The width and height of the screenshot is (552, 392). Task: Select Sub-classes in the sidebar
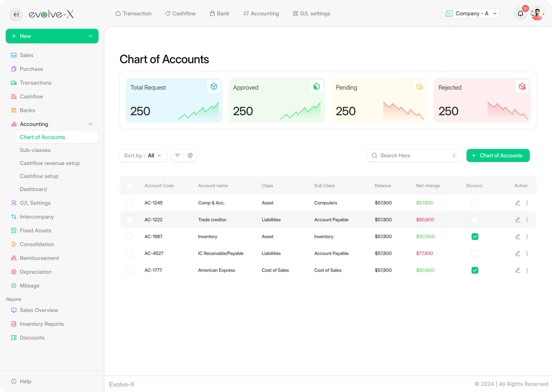coord(35,150)
